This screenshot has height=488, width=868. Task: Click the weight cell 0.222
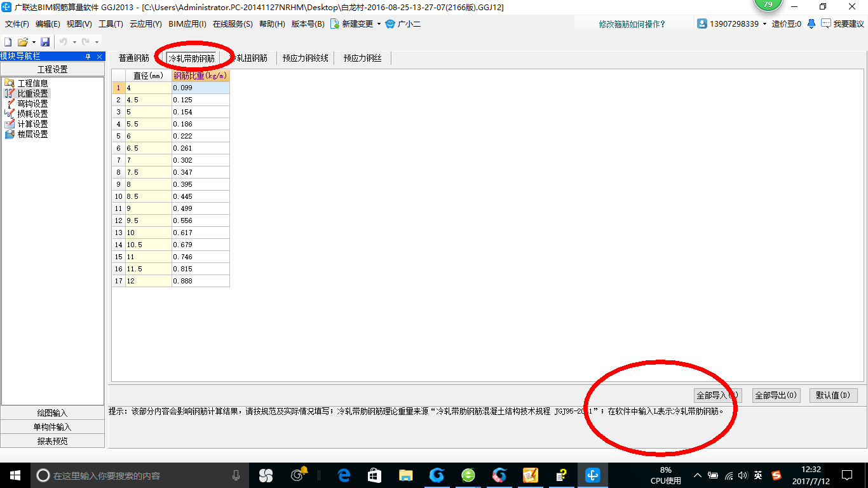(201, 136)
